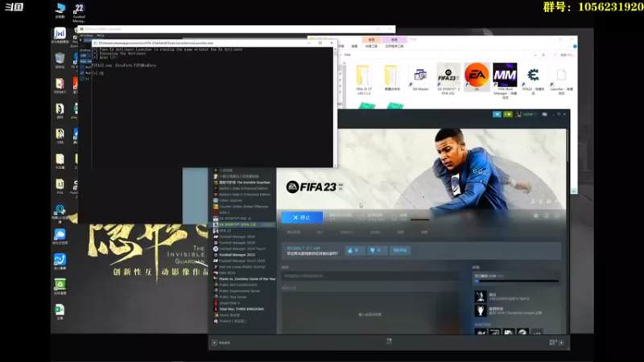Give a thumbs-down rating to the game
644x362 pixels.
tap(377, 250)
